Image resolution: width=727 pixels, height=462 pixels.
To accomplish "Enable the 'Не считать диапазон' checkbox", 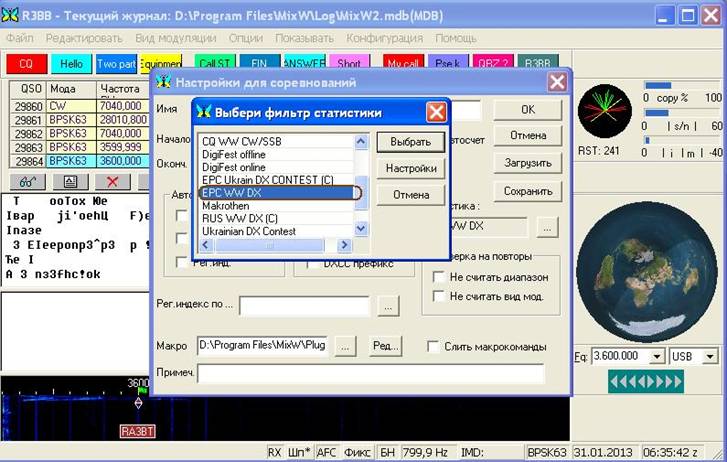I will coord(438,277).
